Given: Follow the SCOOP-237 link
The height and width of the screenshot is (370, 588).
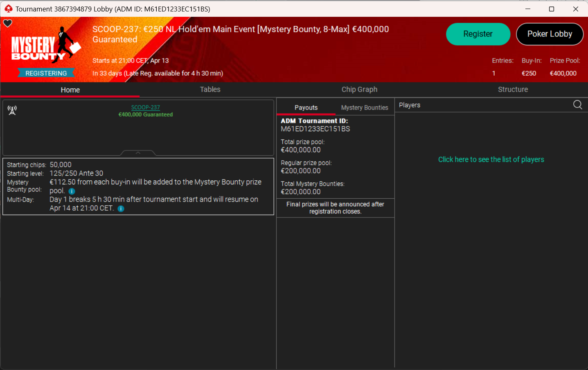Looking at the screenshot, I should [x=145, y=108].
